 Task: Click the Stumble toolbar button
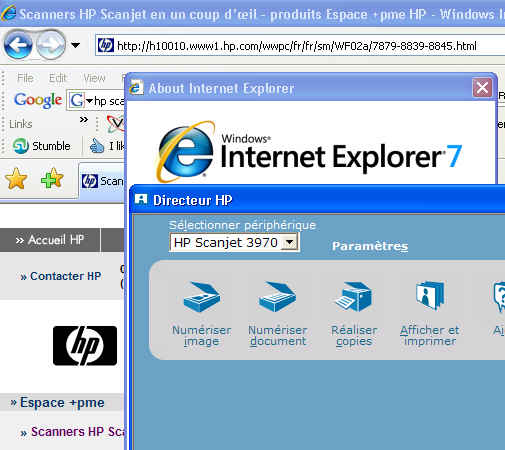coord(42,146)
